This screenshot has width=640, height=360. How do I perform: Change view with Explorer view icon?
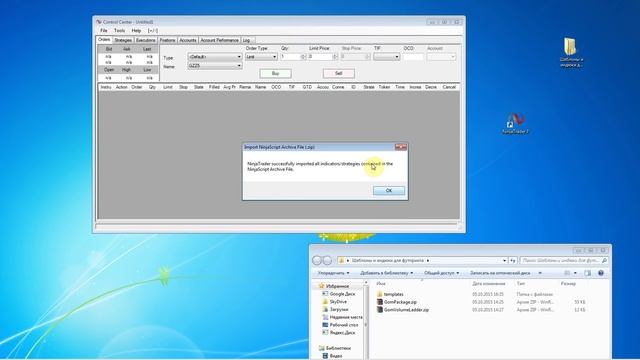coord(567,273)
